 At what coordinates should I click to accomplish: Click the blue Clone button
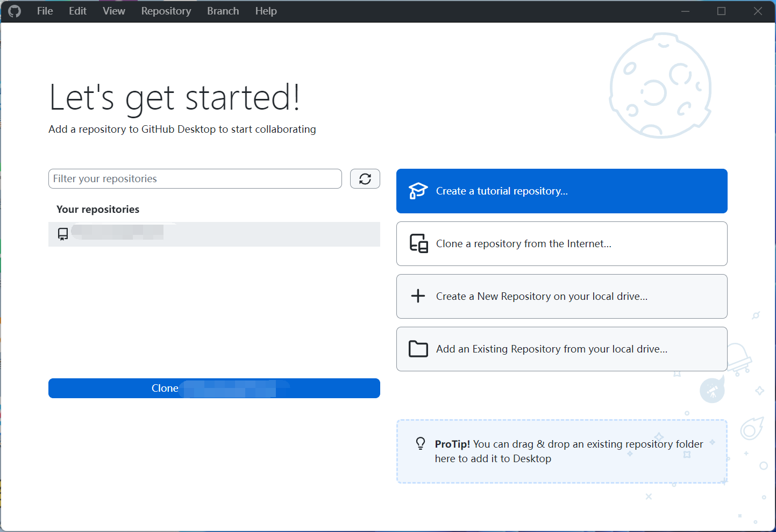tap(214, 389)
